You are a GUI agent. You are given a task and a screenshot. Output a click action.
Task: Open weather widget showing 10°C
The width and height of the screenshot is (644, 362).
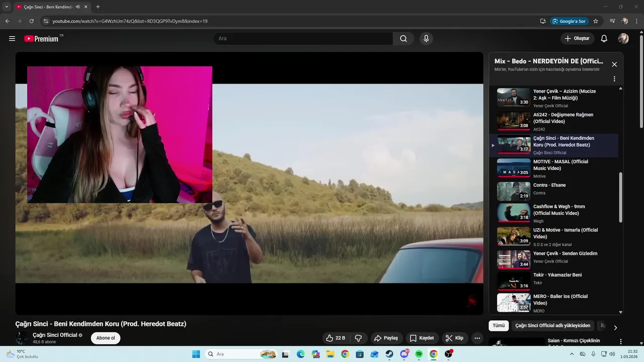[x=21, y=354]
